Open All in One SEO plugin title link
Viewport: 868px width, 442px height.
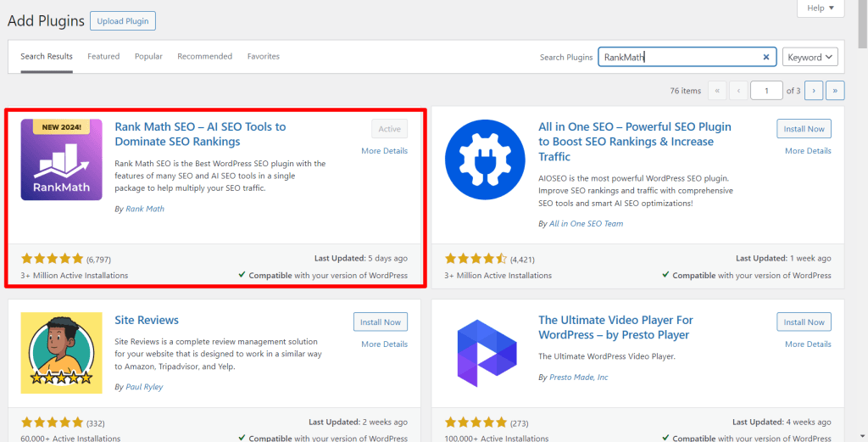[635, 142]
